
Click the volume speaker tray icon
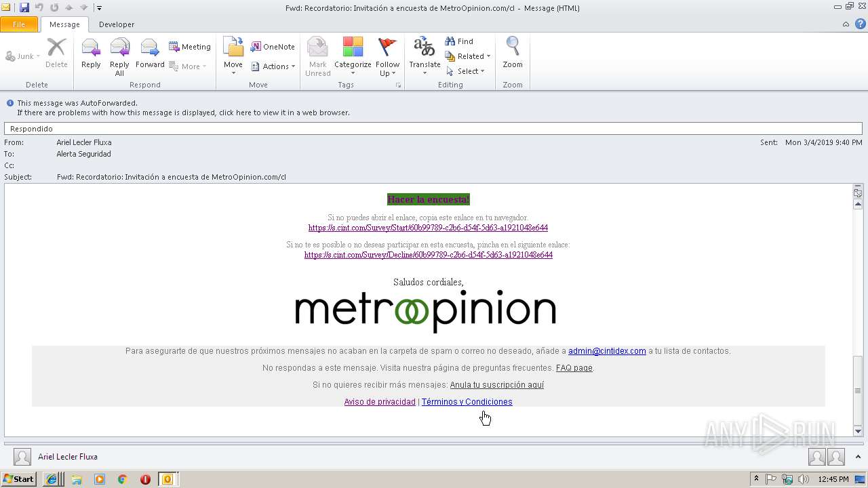pos(804,479)
